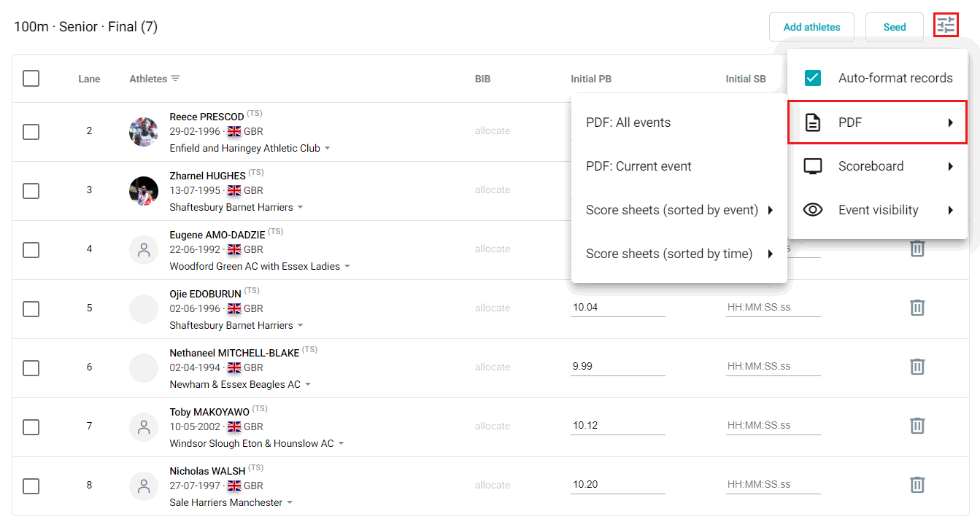Delete Nicholas WALSH using trash icon
This screenshot has height=522, width=980.
pyautogui.click(x=917, y=484)
